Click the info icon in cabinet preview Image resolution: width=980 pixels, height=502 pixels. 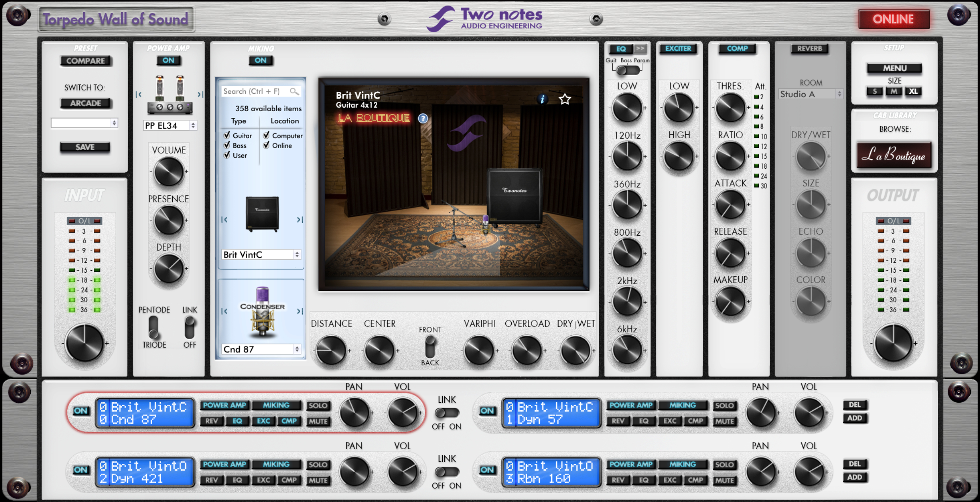pos(542,99)
